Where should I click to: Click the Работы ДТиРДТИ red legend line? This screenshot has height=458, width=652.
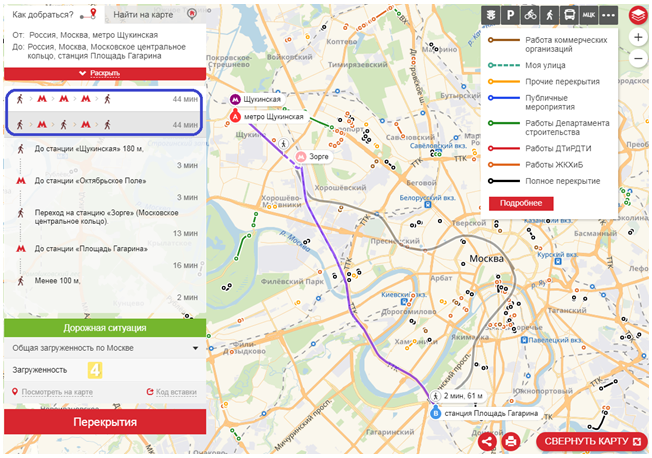coord(504,149)
